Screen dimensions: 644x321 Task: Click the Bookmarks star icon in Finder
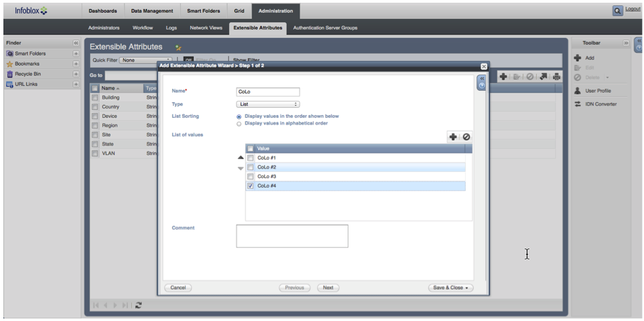pos(10,64)
